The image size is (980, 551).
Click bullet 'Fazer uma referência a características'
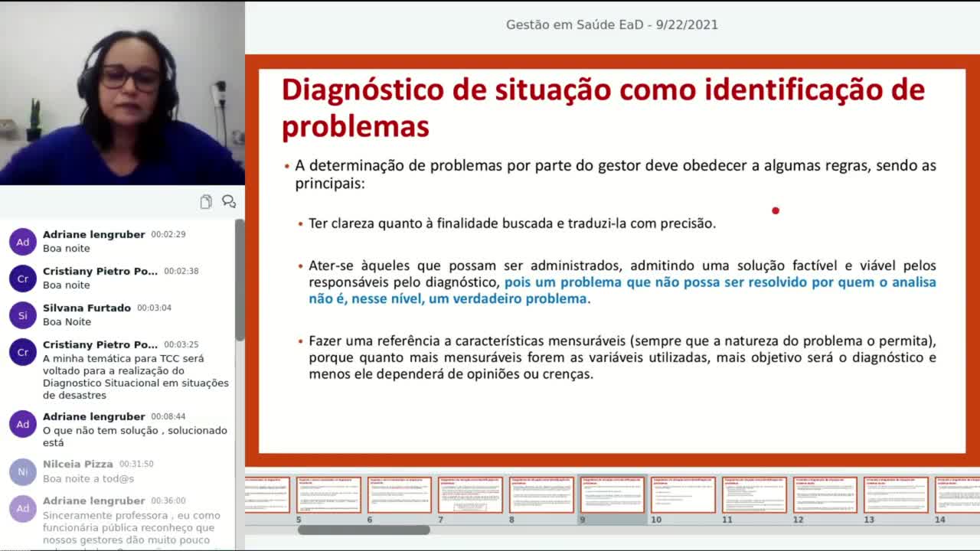click(x=622, y=357)
